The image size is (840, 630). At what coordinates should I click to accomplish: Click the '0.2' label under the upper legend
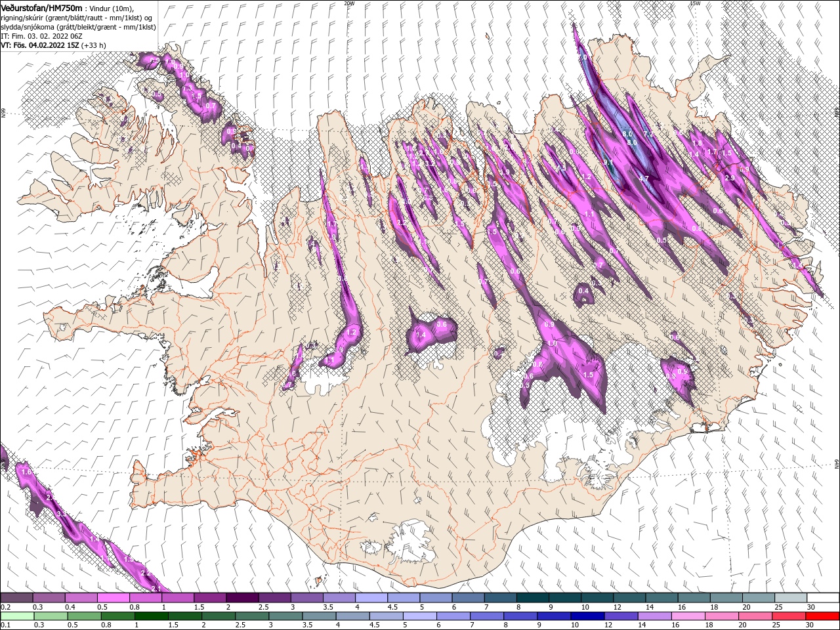tap(5, 607)
